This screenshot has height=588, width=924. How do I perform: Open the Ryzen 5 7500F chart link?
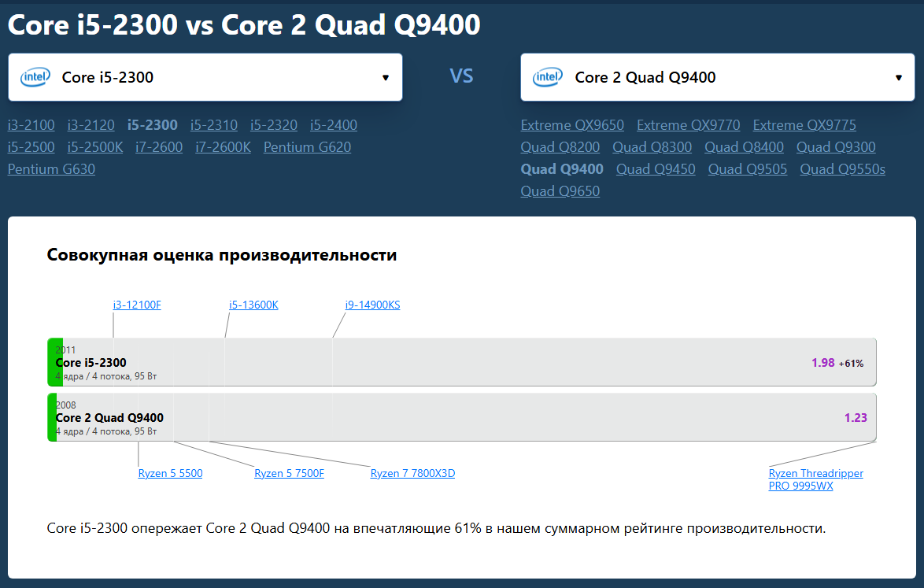(x=290, y=473)
